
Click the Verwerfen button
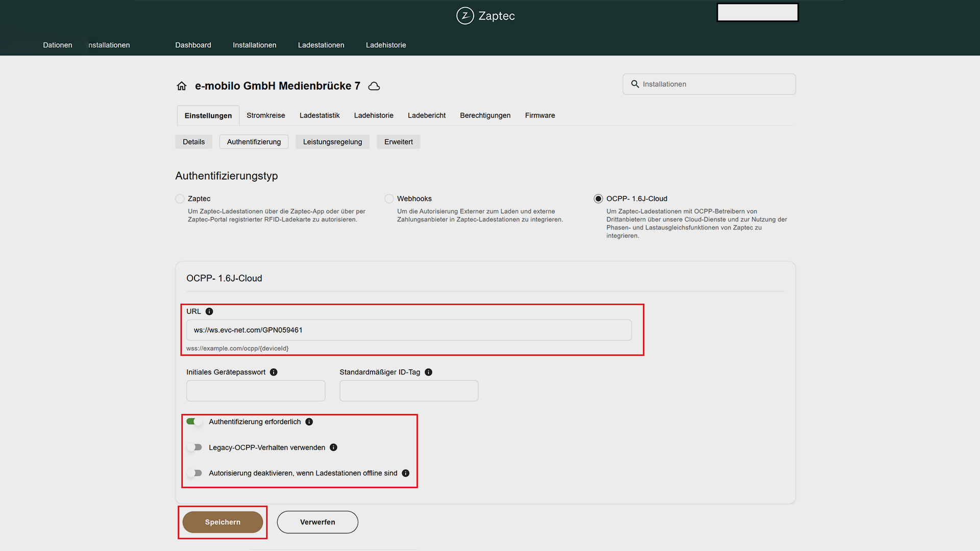coord(317,522)
